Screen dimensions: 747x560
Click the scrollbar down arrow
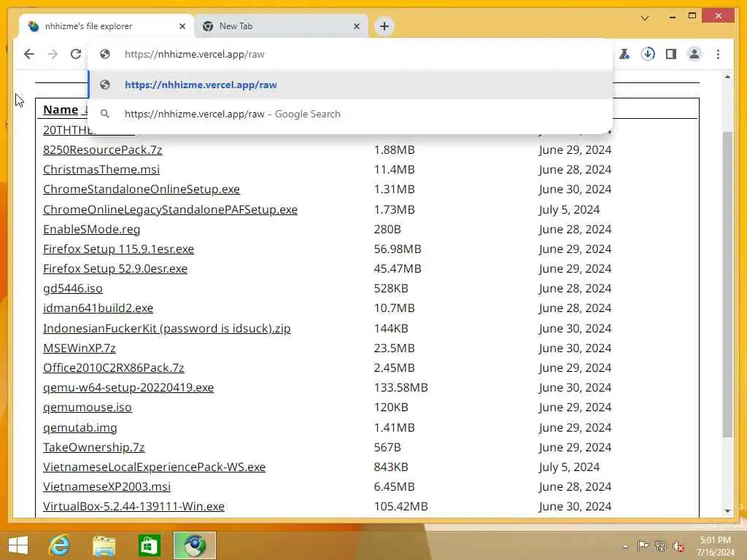point(727,511)
